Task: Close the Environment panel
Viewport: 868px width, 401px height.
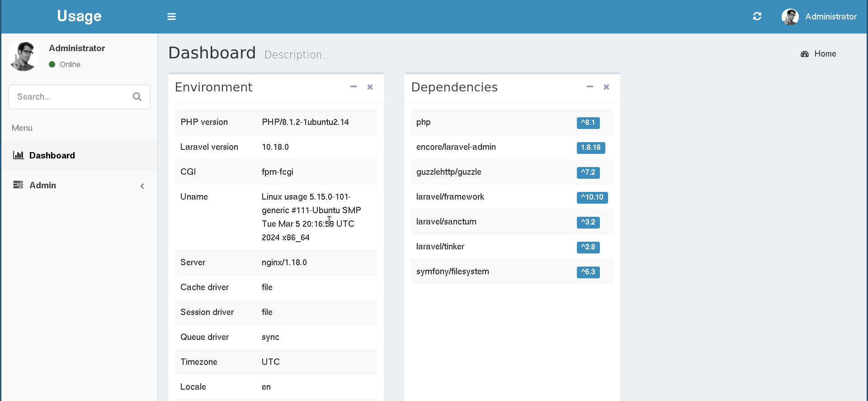Action: point(370,87)
